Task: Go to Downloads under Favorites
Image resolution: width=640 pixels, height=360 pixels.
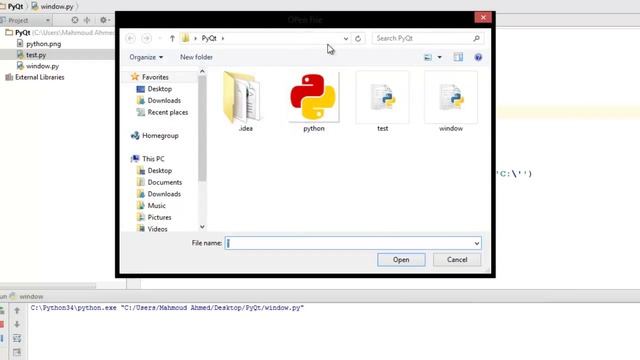Action: point(164,100)
